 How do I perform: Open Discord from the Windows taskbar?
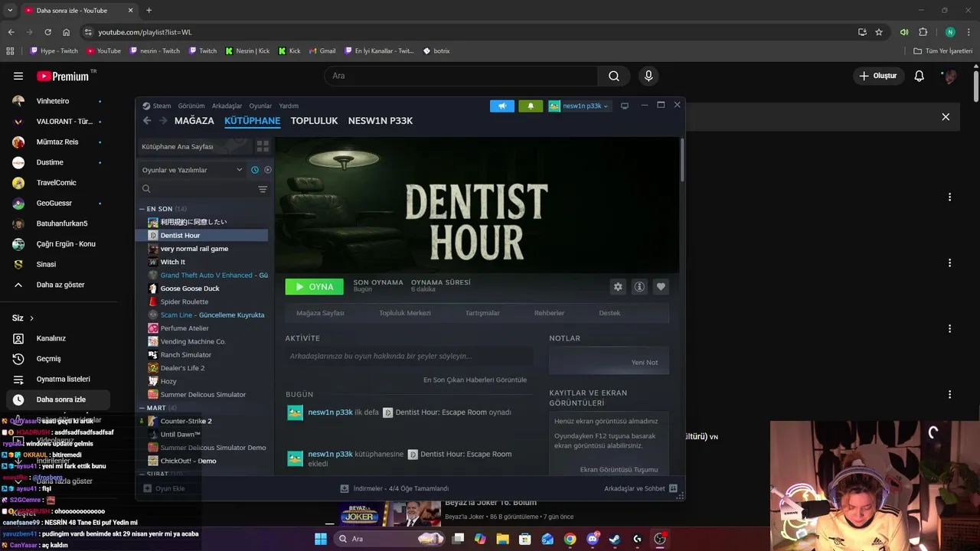coord(592,539)
